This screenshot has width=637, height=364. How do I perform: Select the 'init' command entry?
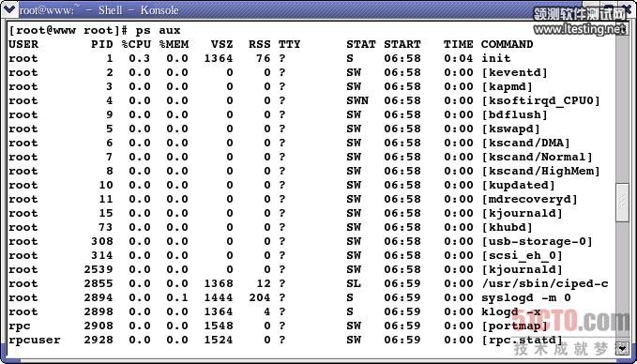coord(496,58)
